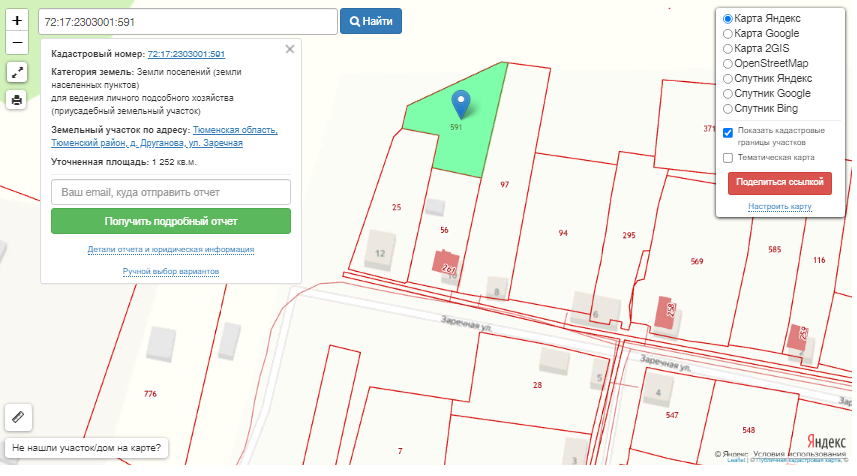Uncheck Показать кадастровые границы участков

[728, 132]
